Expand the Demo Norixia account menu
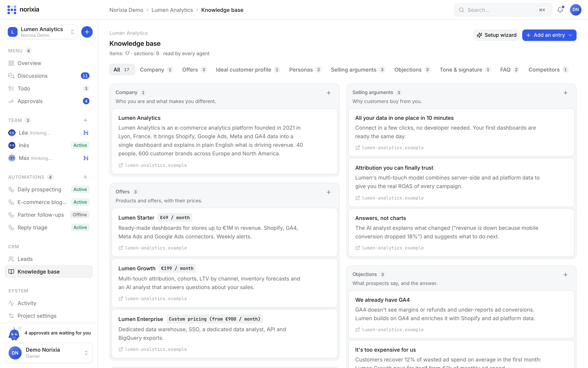 [49, 353]
